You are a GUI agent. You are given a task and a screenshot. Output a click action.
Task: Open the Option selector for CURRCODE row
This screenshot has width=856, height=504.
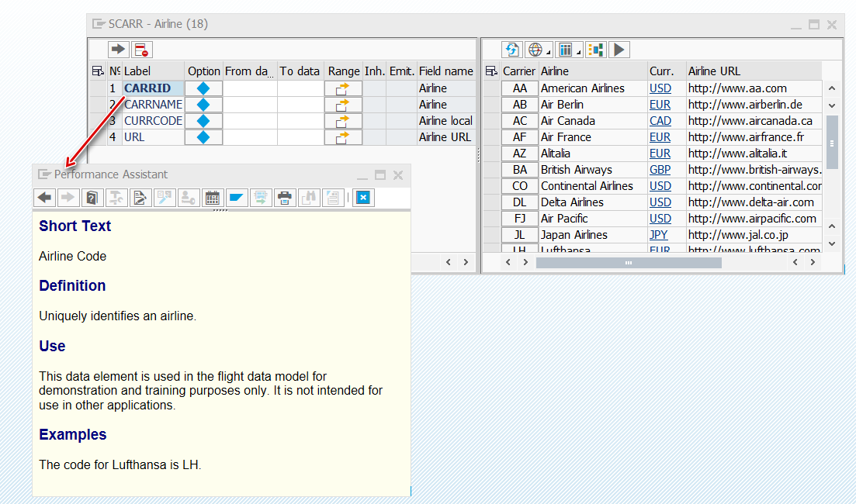click(203, 121)
